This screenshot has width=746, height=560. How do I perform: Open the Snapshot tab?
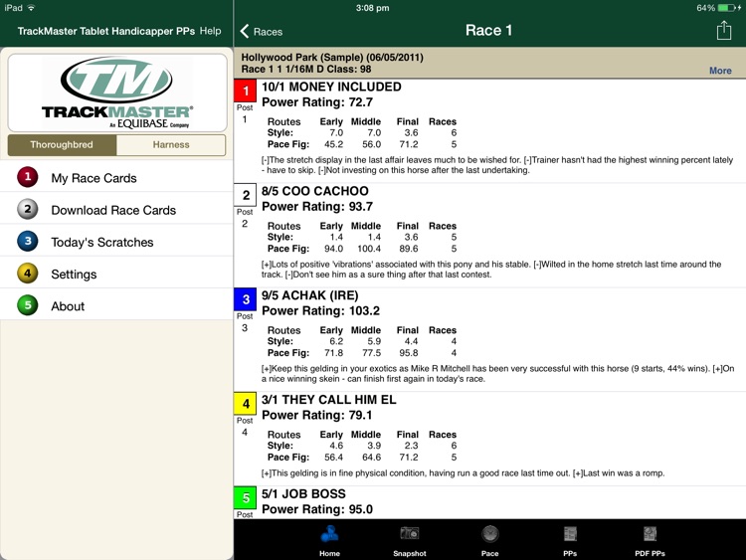pyautogui.click(x=409, y=540)
